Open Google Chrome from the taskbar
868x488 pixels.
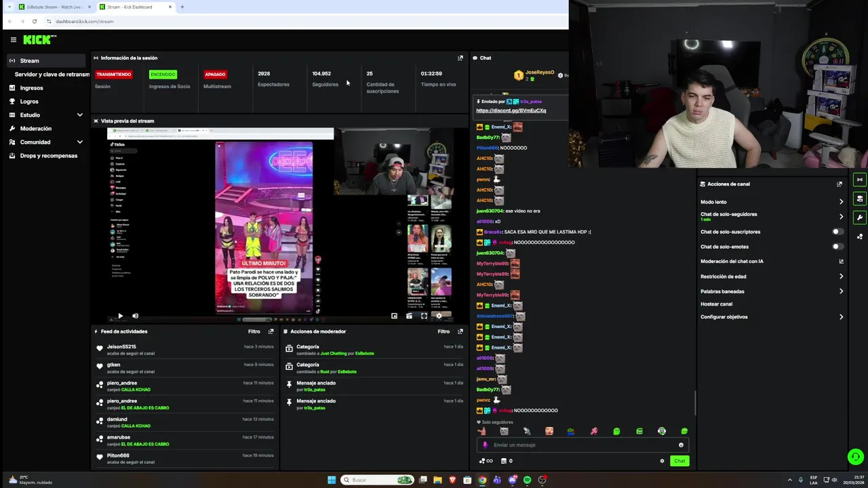click(x=482, y=480)
